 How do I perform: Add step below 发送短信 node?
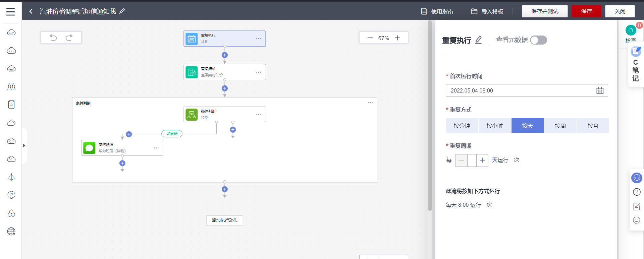[122, 163]
